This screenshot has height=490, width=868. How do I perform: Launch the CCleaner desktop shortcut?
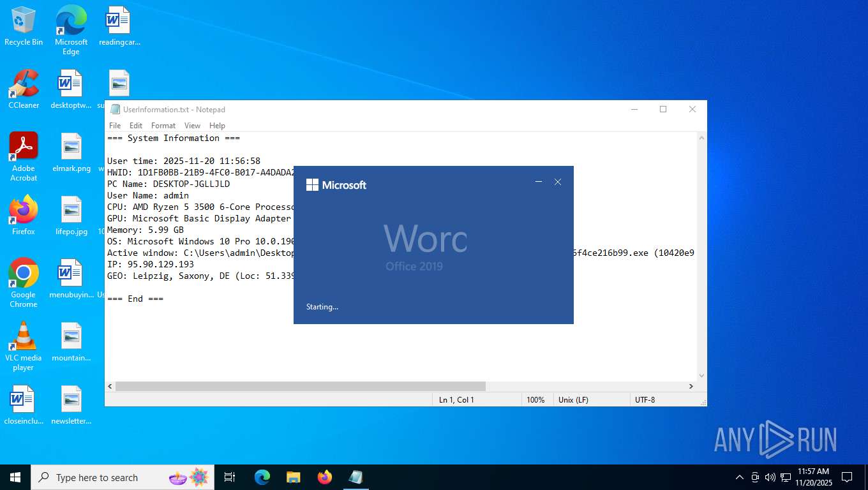pyautogui.click(x=24, y=89)
